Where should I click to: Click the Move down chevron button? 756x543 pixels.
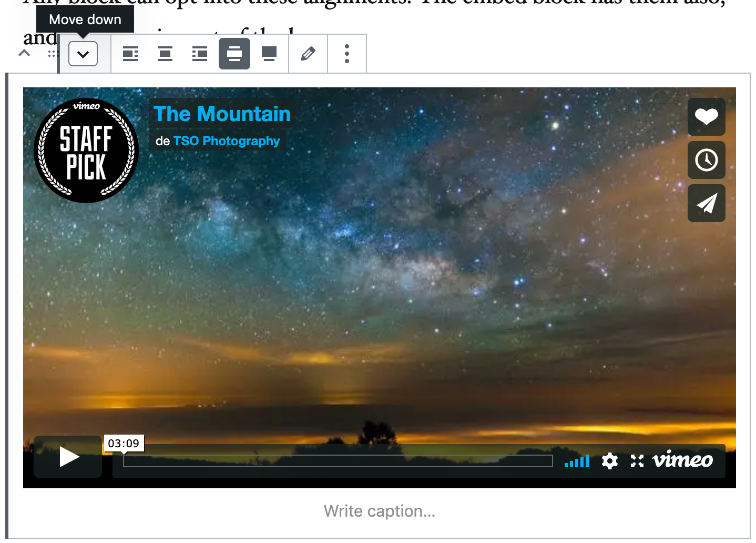pos(83,54)
